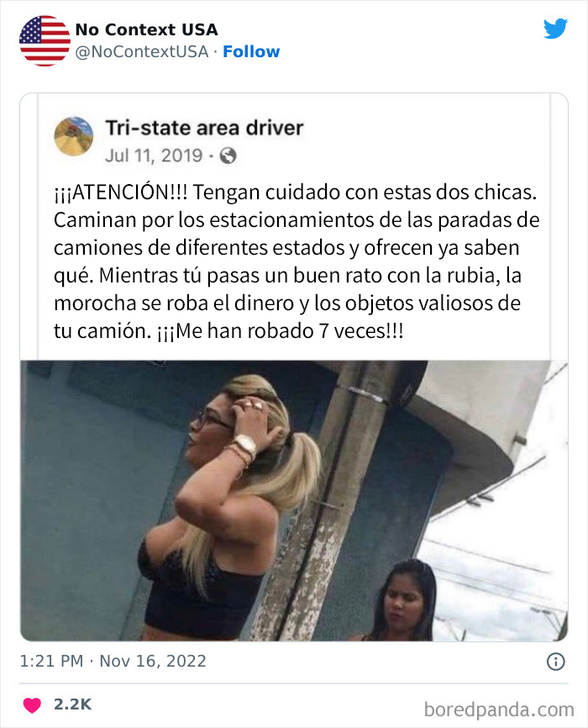Click the Jul 11, 2019 post date

154,156
